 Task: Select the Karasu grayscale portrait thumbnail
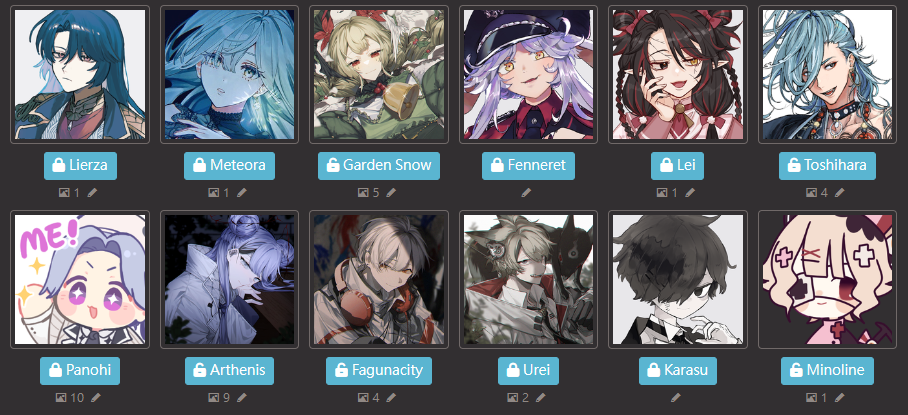[678, 280]
